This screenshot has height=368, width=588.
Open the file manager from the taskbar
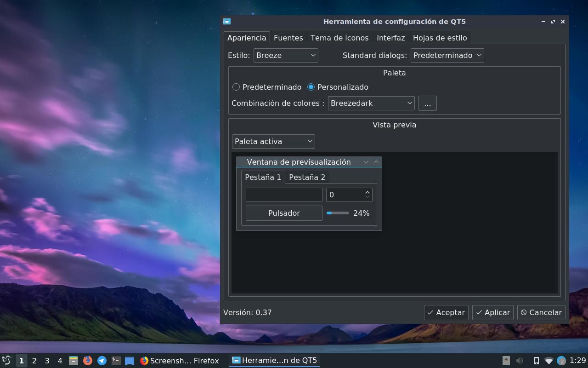click(x=73, y=361)
